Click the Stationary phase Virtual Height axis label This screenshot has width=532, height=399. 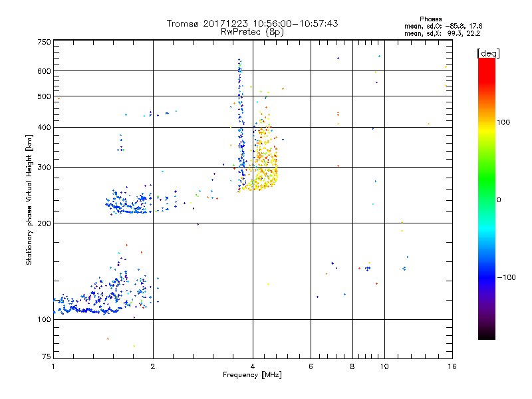click(29, 200)
